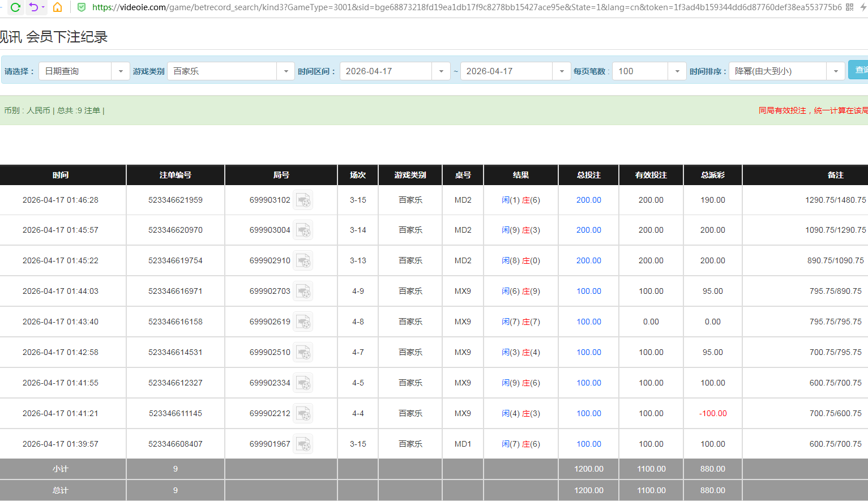Image resolution: width=868 pixels, height=501 pixels.
Task: Click total bet 200.00 link for bet 523346621959
Action: [x=588, y=200]
